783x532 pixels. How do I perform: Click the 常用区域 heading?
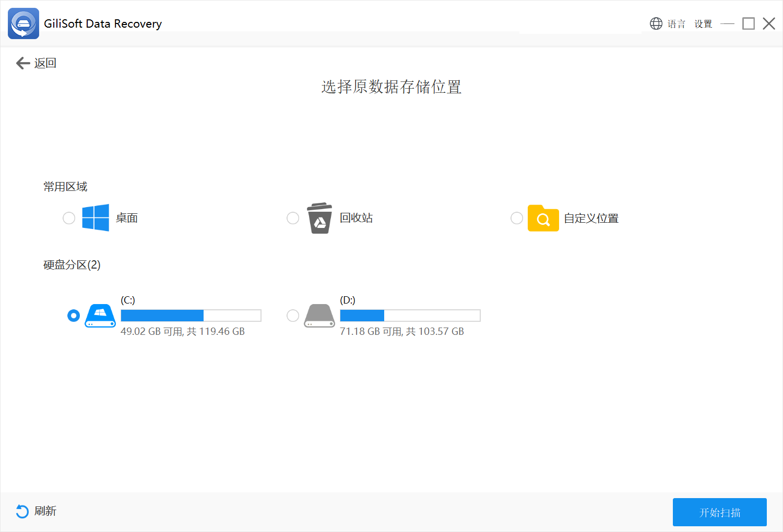[x=65, y=187]
